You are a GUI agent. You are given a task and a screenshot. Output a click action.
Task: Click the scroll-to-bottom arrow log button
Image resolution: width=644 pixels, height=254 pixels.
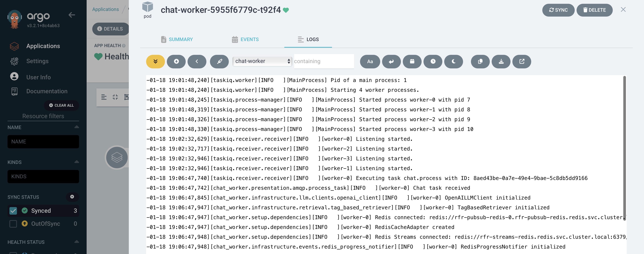tap(176, 62)
